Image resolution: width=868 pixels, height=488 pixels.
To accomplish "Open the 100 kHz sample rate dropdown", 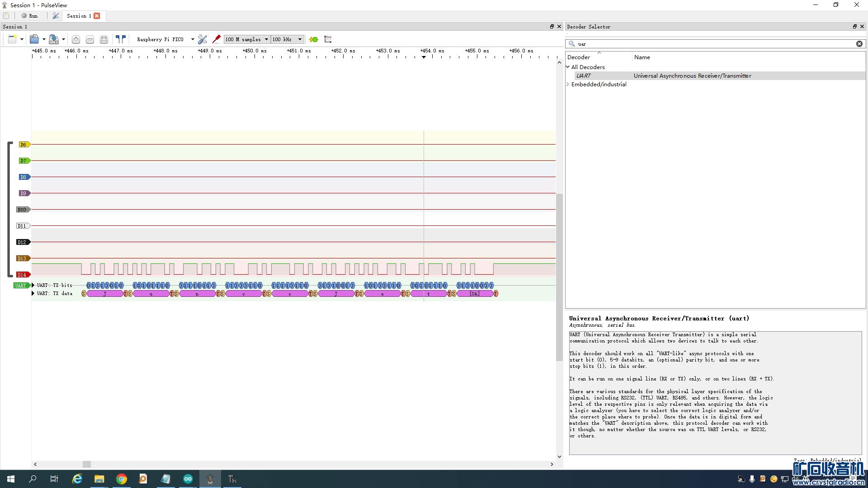I will 287,39.
